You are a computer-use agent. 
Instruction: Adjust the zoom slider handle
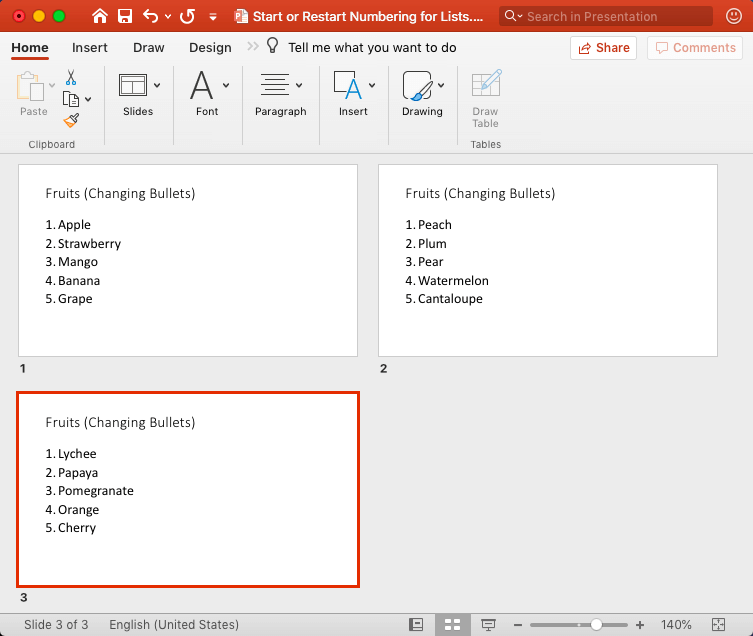coord(596,625)
